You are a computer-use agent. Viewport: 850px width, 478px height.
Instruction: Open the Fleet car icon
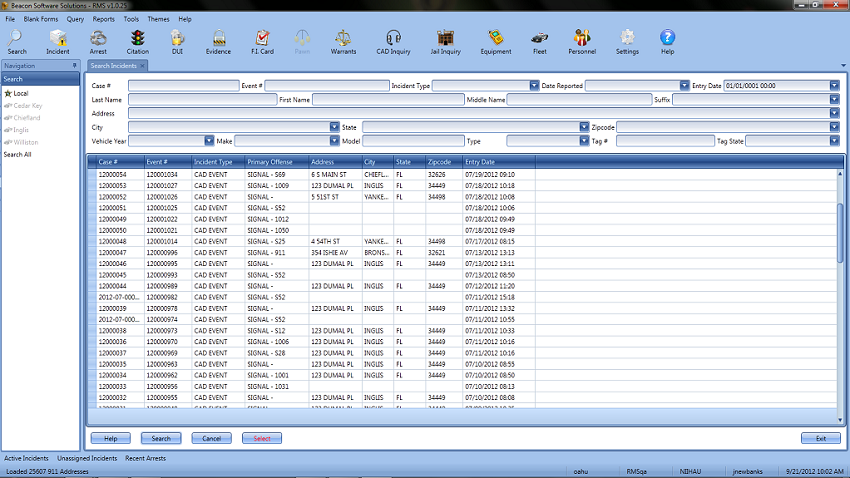click(539, 40)
